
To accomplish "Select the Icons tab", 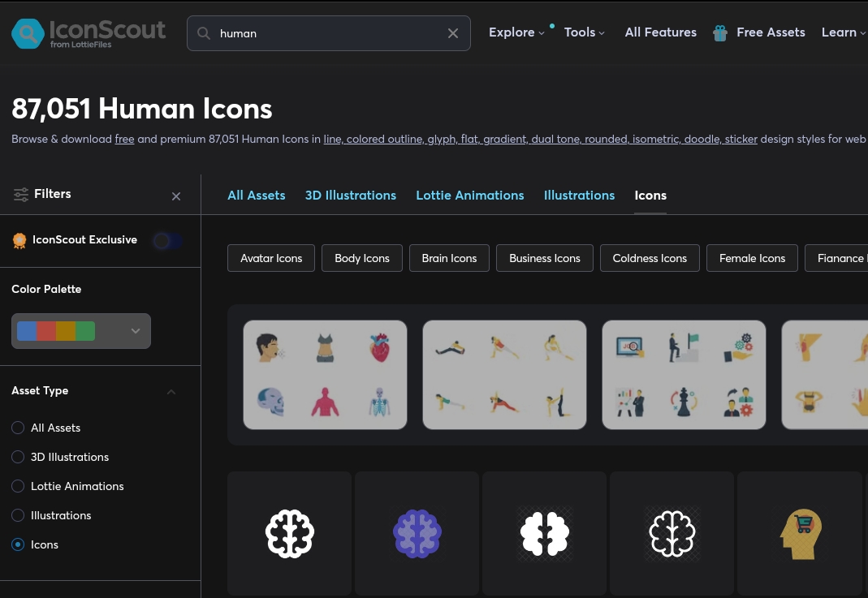I will [x=650, y=196].
